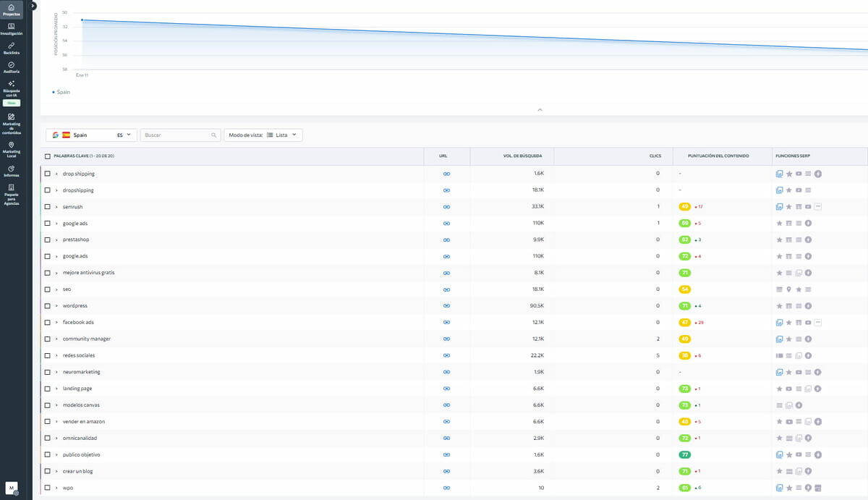Sort by Clics column header

655,156
